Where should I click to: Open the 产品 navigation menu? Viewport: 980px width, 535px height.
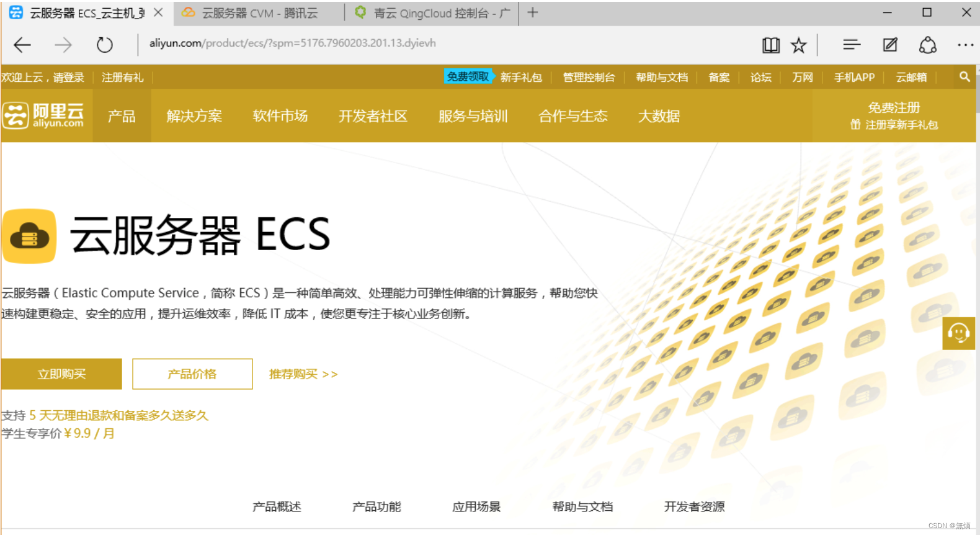coord(122,116)
